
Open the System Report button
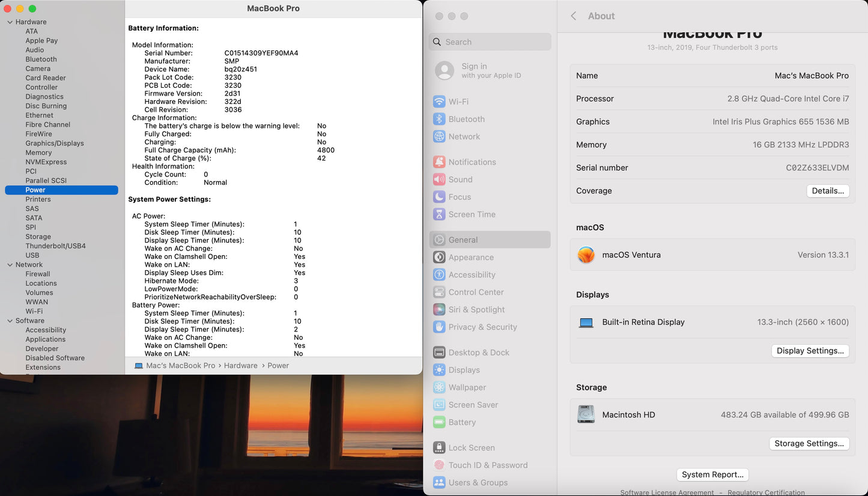(x=712, y=474)
